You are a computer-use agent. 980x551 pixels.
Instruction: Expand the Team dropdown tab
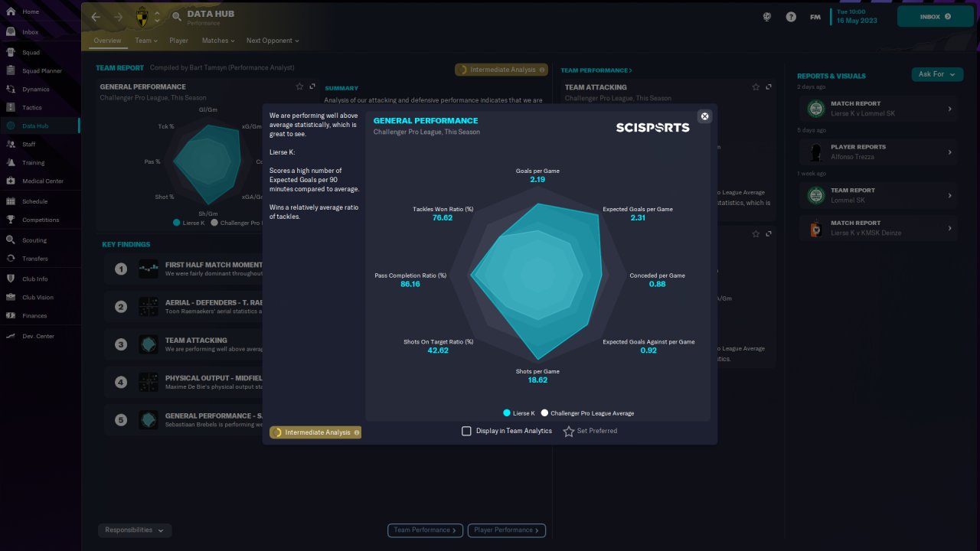pos(145,41)
